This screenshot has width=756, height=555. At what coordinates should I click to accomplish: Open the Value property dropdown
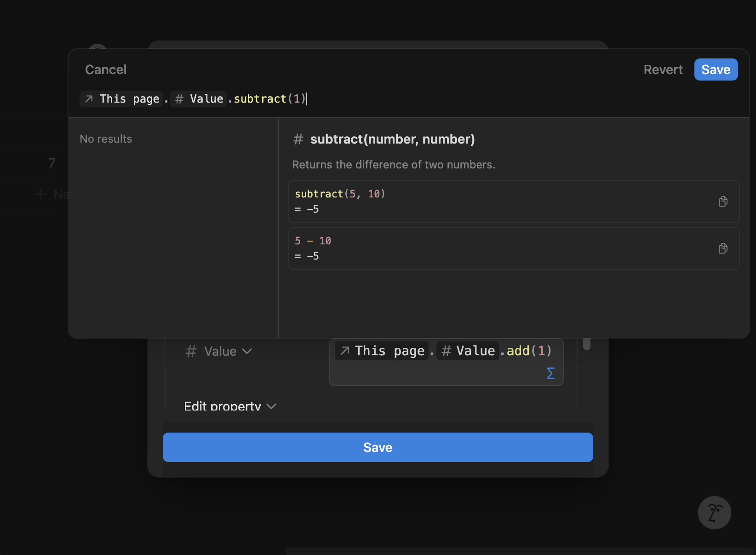[x=248, y=351]
